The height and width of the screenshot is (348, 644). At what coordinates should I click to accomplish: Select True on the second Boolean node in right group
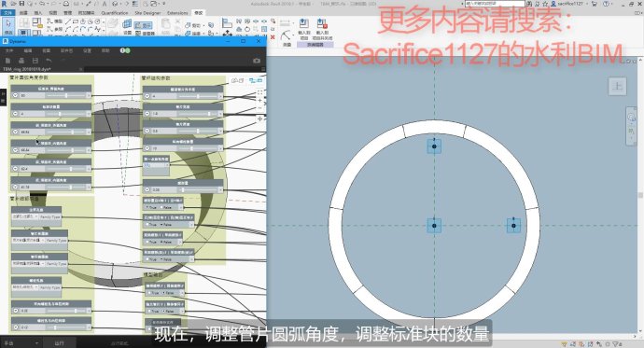pyautogui.click(x=151, y=225)
